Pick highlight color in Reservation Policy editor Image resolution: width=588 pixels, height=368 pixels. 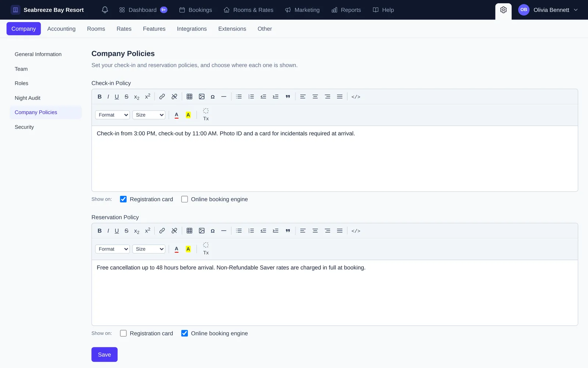(188, 249)
